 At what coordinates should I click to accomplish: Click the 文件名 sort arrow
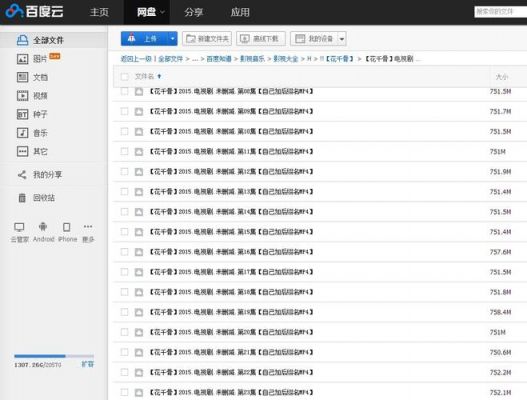click(159, 76)
